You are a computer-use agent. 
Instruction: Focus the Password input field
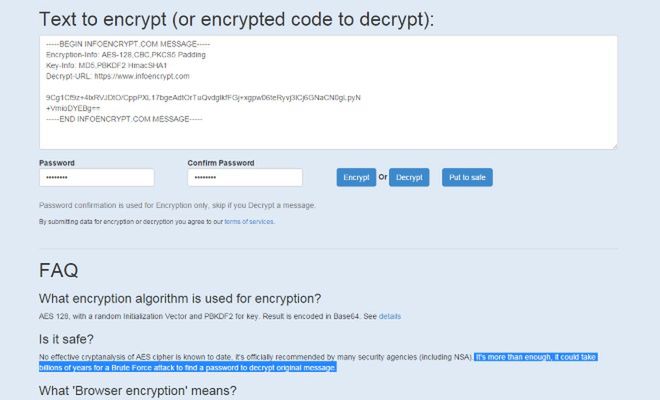click(96, 177)
